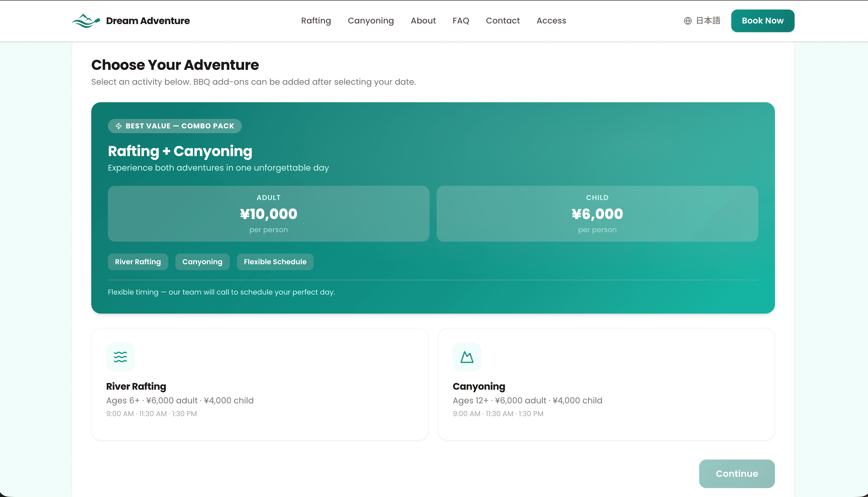The image size is (868, 497).
Task: Click the River Rafting tag in combo pack
Action: [138, 262]
